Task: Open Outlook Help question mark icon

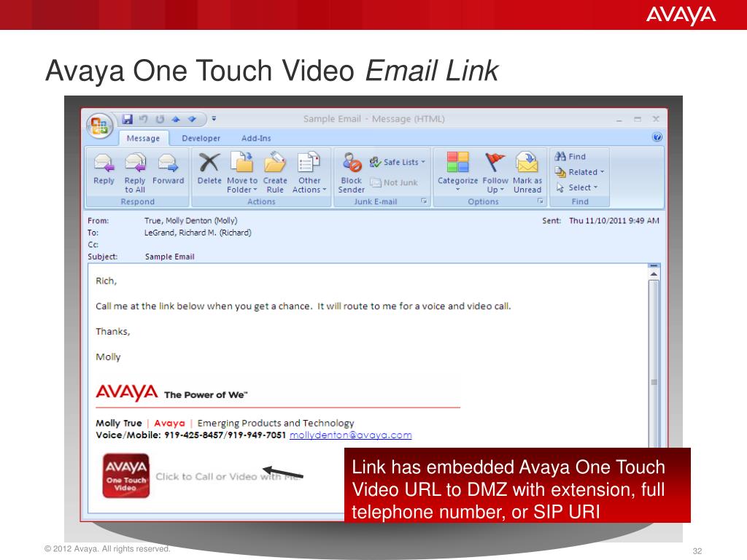Action: (657, 137)
